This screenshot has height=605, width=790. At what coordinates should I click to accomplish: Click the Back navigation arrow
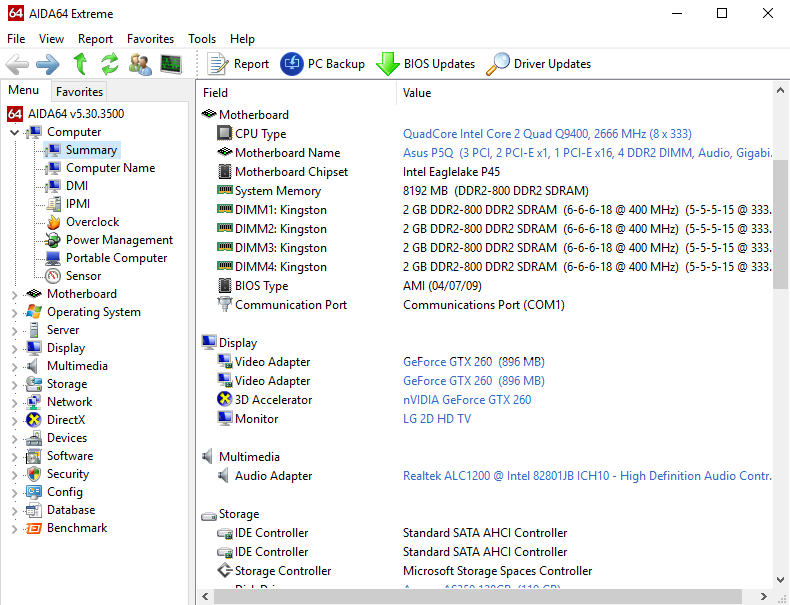[x=17, y=64]
